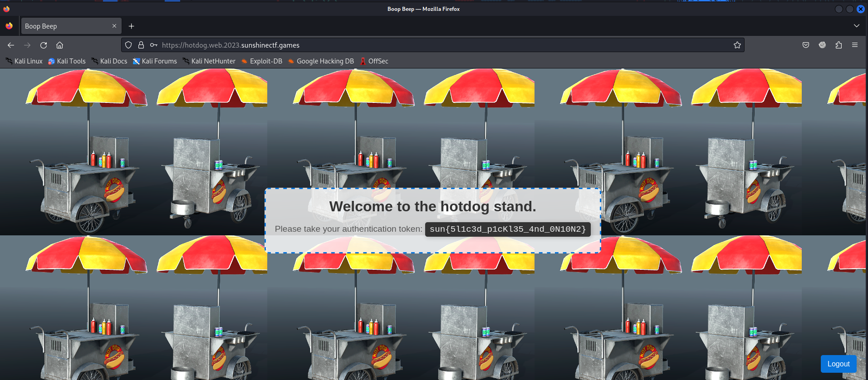Image resolution: width=868 pixels, height=380 pixels.
Task: Go to the Firefox home page
Action: (59, 45)
